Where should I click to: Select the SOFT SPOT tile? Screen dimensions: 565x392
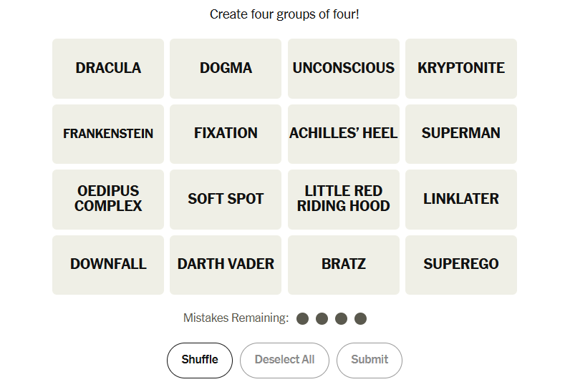[x=226, y=199]
